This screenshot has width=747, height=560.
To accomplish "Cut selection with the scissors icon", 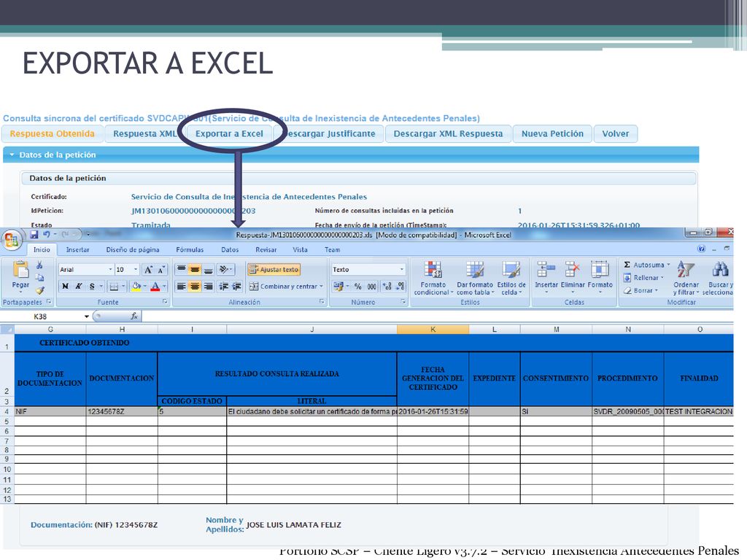I will click(39, 265).
